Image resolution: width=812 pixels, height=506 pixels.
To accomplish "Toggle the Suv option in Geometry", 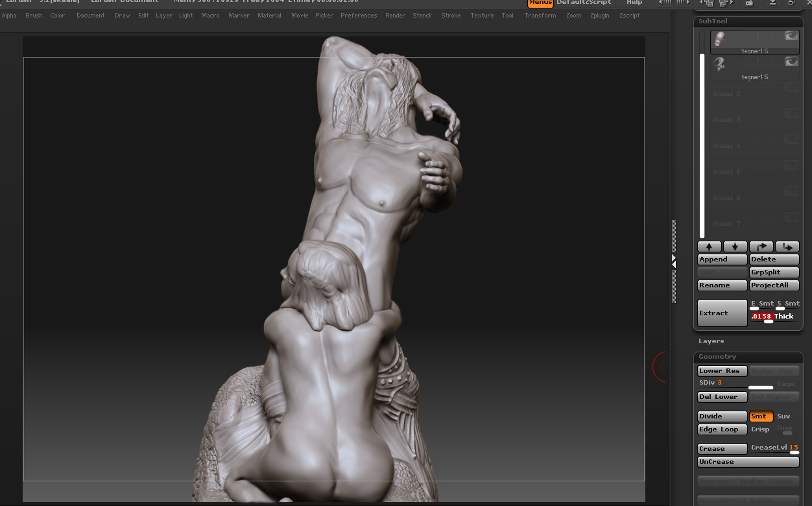I will pyautogui.click(x=783, y=416).
